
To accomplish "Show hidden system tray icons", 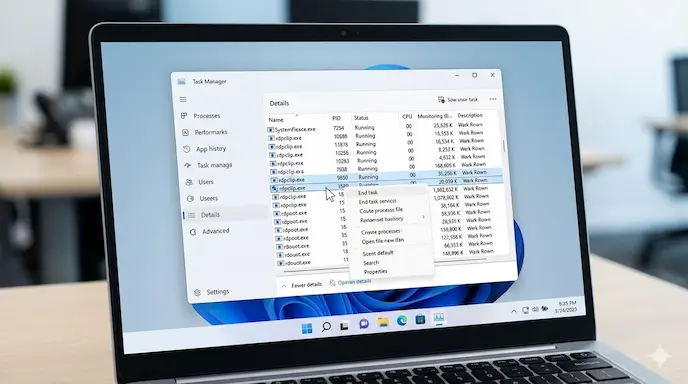I will pos(513,311).
